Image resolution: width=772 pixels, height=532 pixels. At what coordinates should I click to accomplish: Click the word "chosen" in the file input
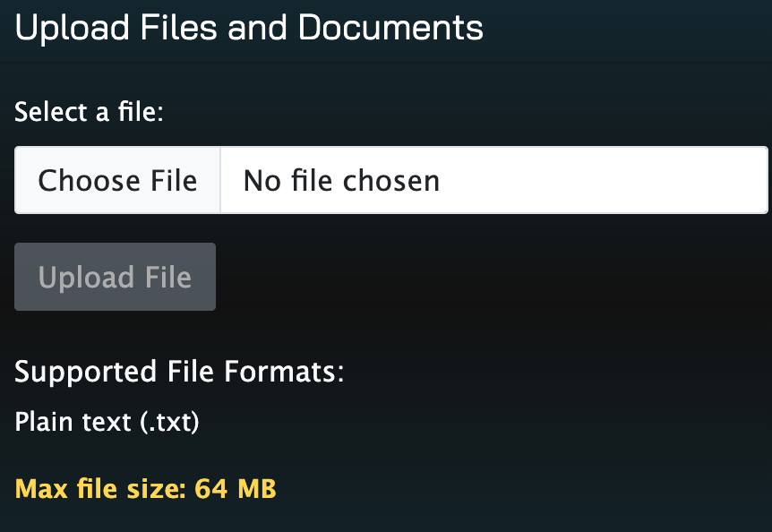[x=395, y=181]
